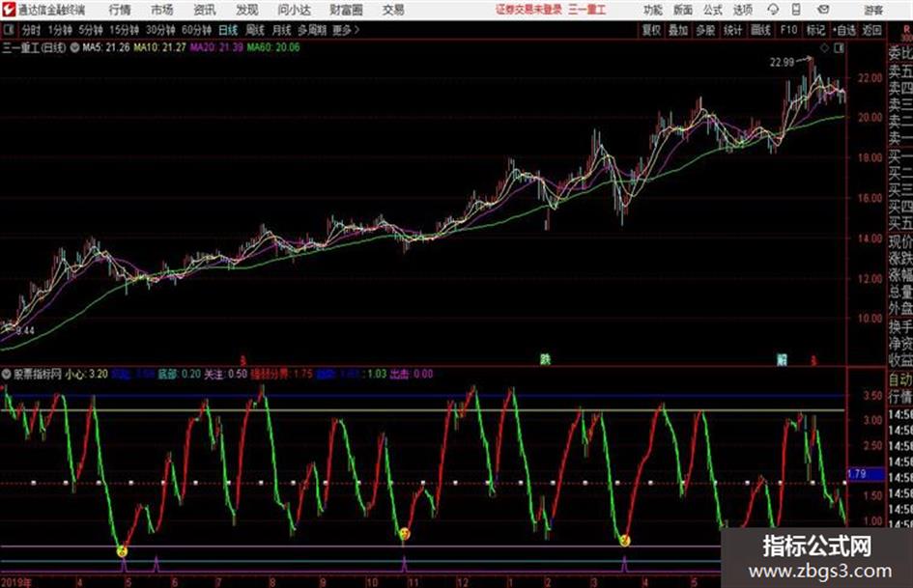Open the 财富圈 menu

[x=346, y=10]
